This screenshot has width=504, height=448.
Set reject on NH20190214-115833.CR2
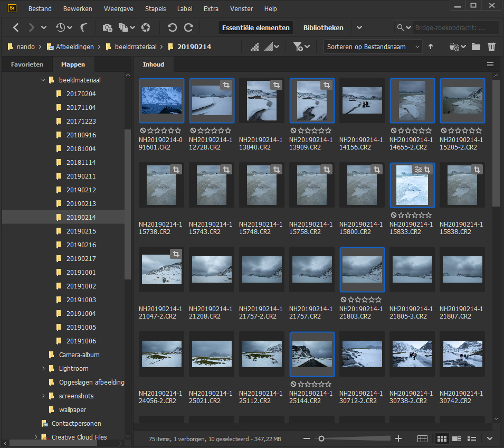point(393,215)
